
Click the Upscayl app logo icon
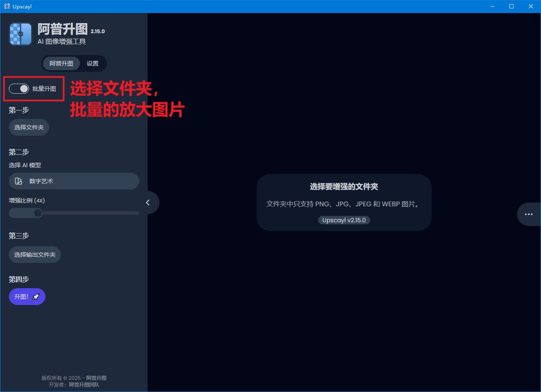pos(21,34)
